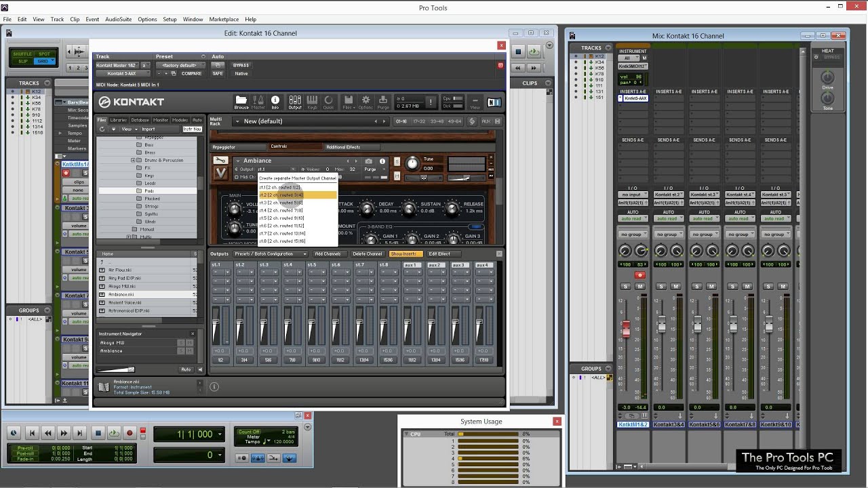Image resolution: width=868 pixels, height=488 pixels.
Task: Click the Ambiance Tune knob
Action: (412, 163)
